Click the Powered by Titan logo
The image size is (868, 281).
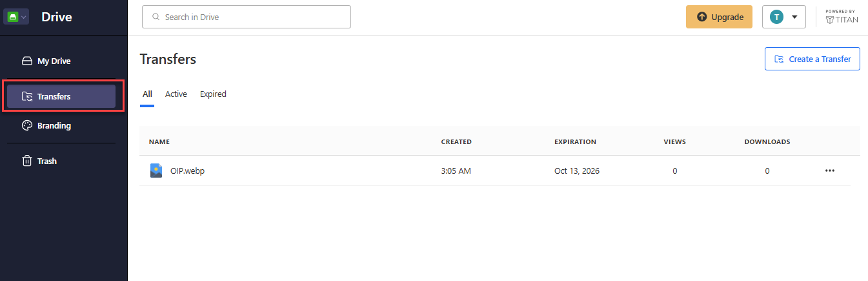[842, 17]
